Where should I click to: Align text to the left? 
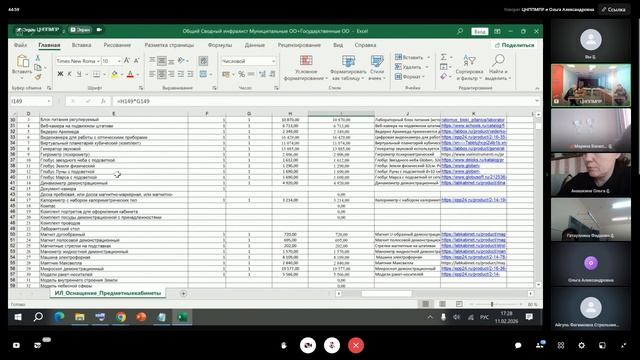(x=152, y=74)
